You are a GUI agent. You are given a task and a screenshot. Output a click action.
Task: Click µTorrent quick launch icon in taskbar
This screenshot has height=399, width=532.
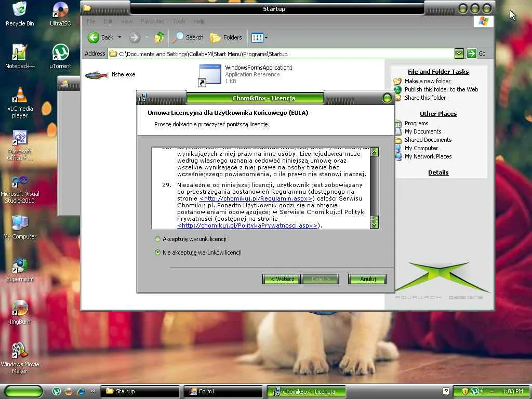pos(56,391)
